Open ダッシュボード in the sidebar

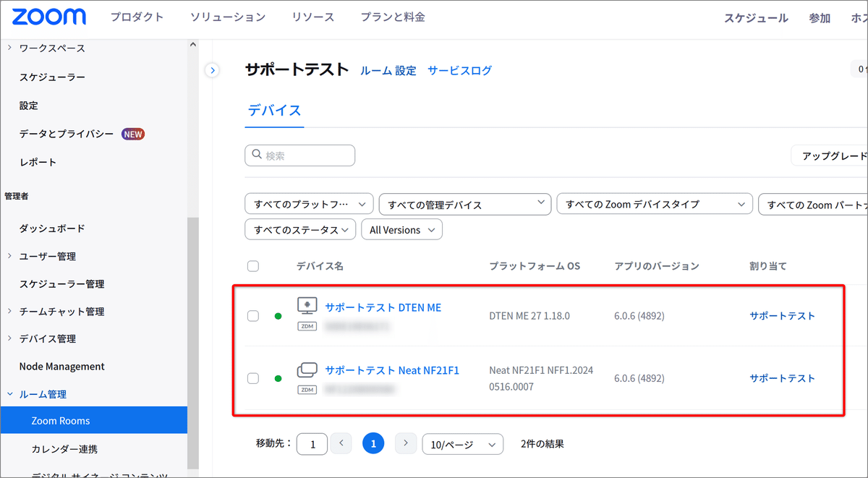(52, 229)
